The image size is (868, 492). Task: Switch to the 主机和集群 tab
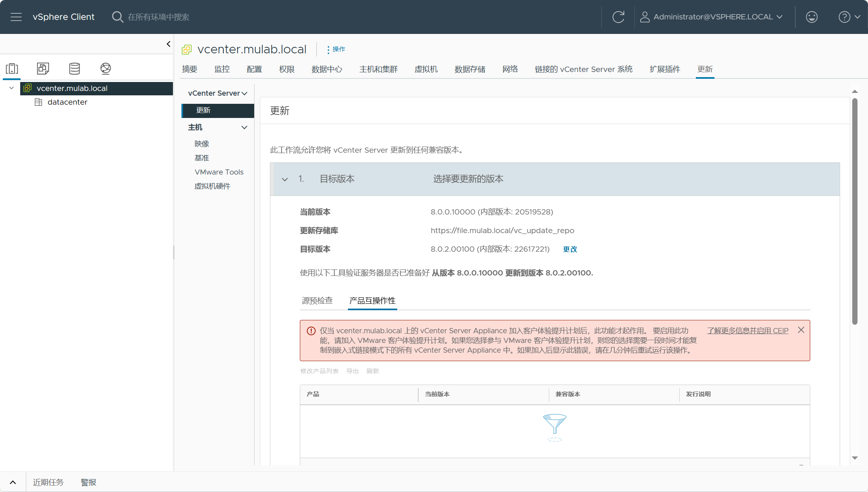[379, 69]
